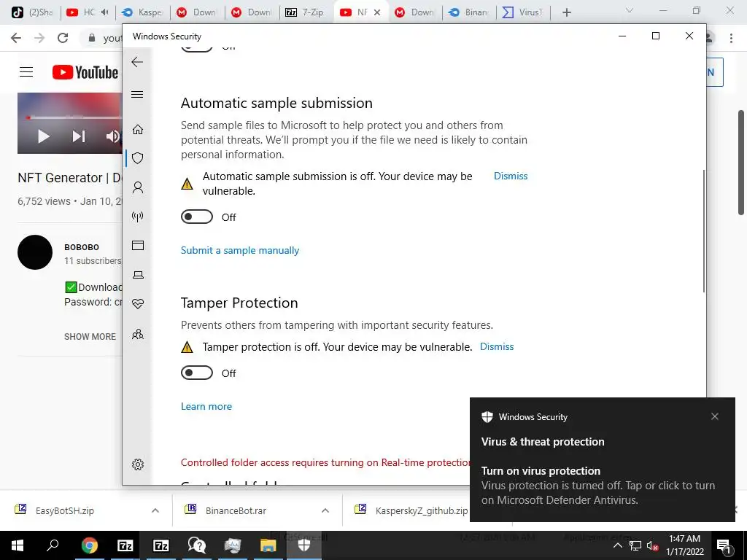Open YouTube guide hamburger menu

tap(26, 72)
